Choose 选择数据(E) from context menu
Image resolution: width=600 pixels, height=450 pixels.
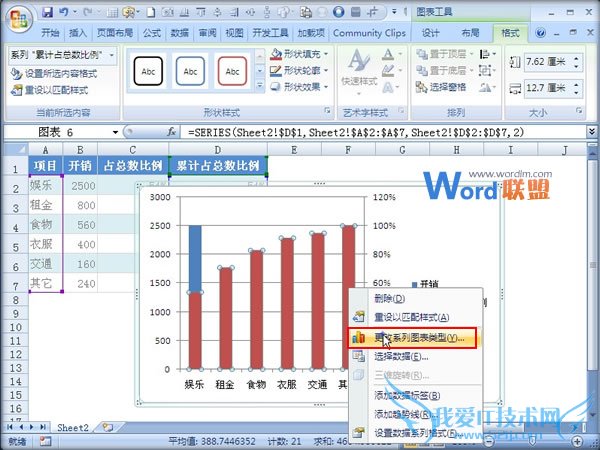pos(415,357)
